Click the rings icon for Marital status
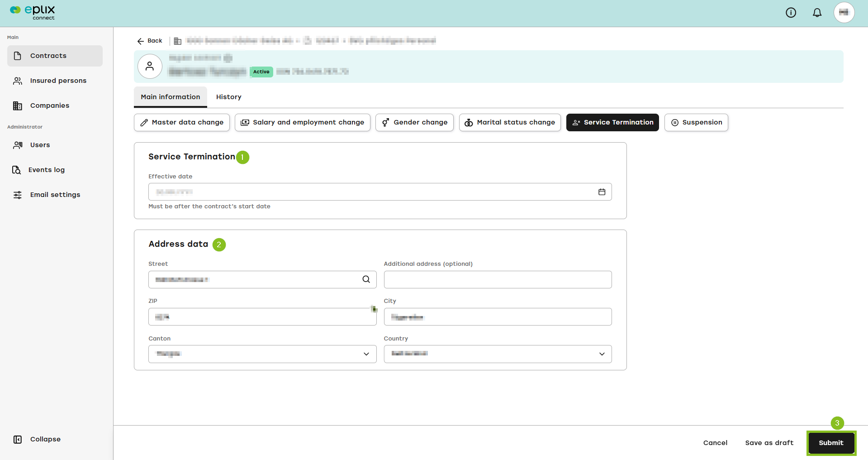 [469, 123]
